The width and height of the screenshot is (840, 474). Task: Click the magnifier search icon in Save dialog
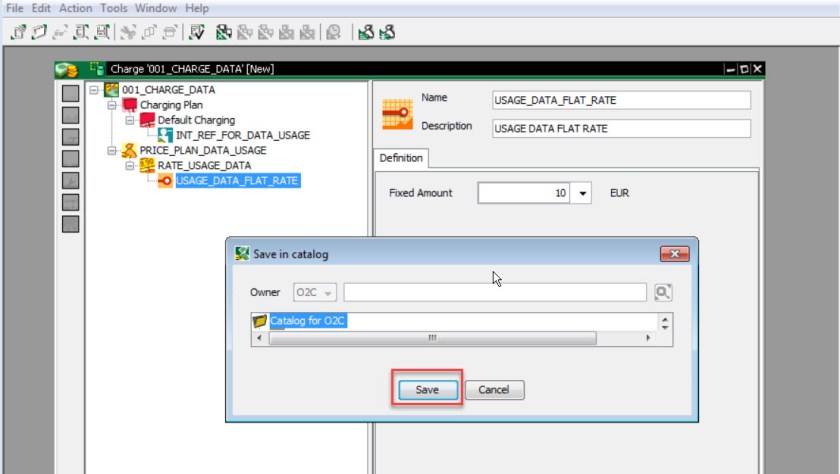click(x=663, y=292)
